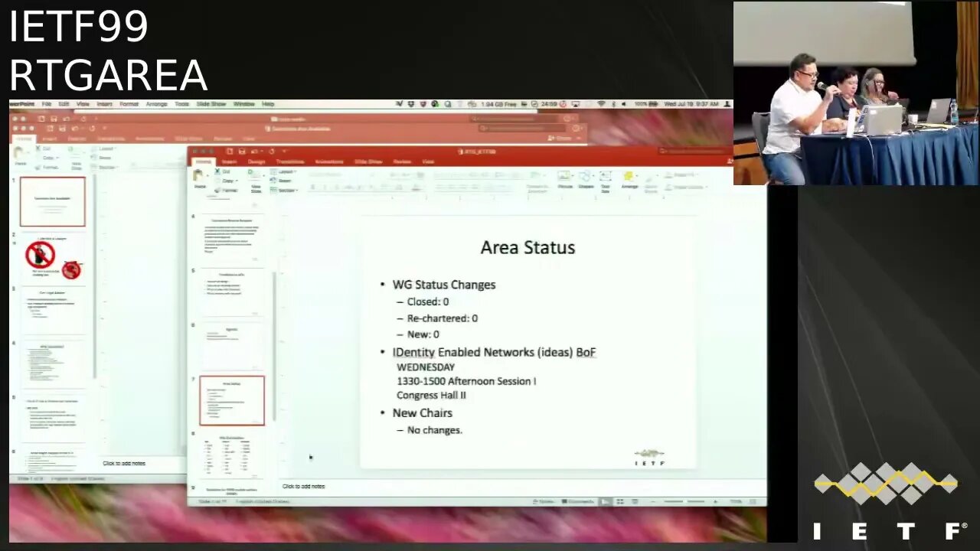The width and height of the screenshot is (980, 551).
Task: Open Layout dropdown in front window ribbon
Action: click(285, 172)
